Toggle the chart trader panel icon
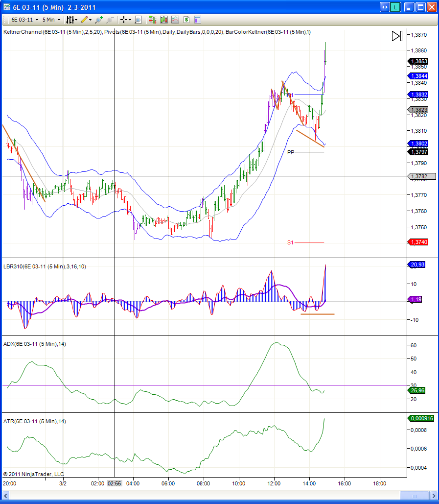439x504 pixels. (152, 20)
